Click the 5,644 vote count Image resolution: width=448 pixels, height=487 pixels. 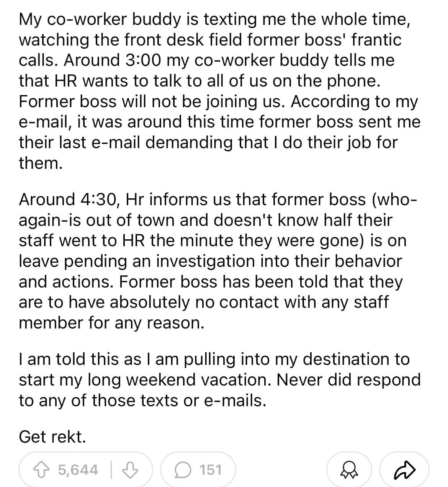(78, 470)
